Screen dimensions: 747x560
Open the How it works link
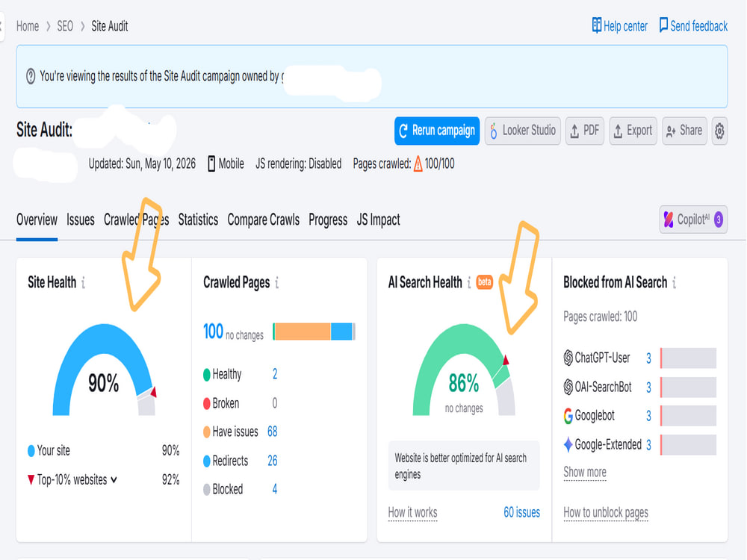tap(412, 513)
